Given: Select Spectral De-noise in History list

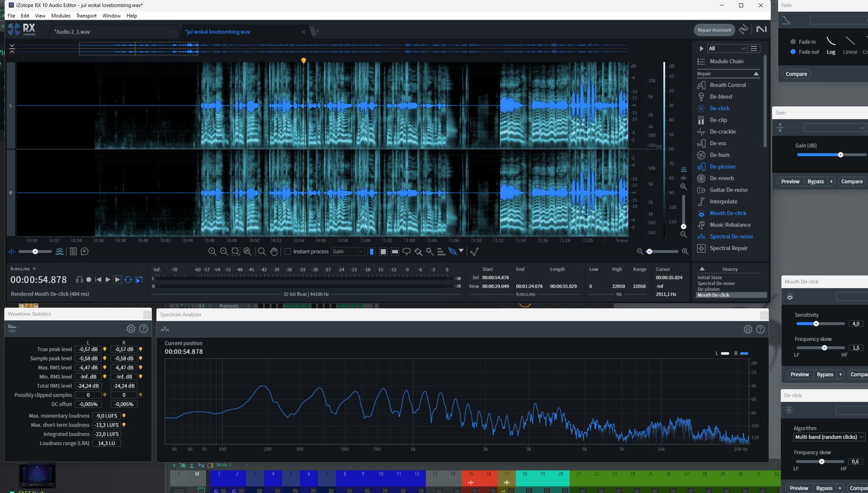Looking at the screenshot, I should (716, 283).
